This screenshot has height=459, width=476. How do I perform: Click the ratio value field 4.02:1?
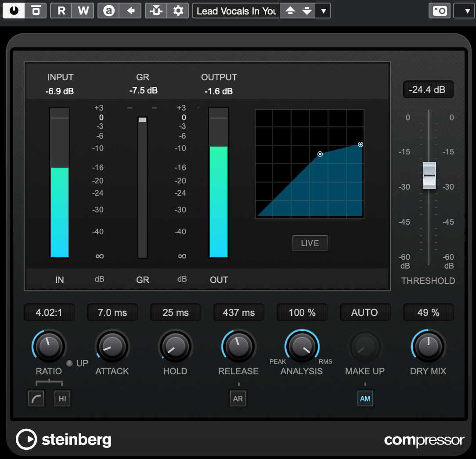(49, 312)
